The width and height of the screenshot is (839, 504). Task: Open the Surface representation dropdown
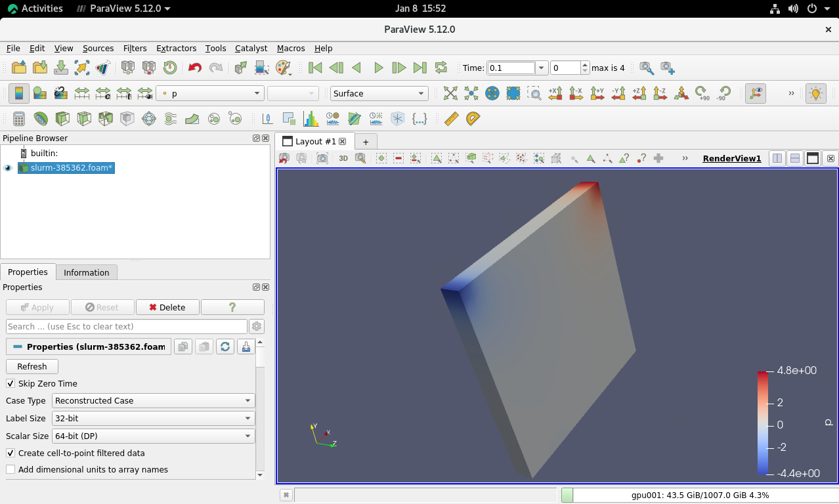click(379, 93)
